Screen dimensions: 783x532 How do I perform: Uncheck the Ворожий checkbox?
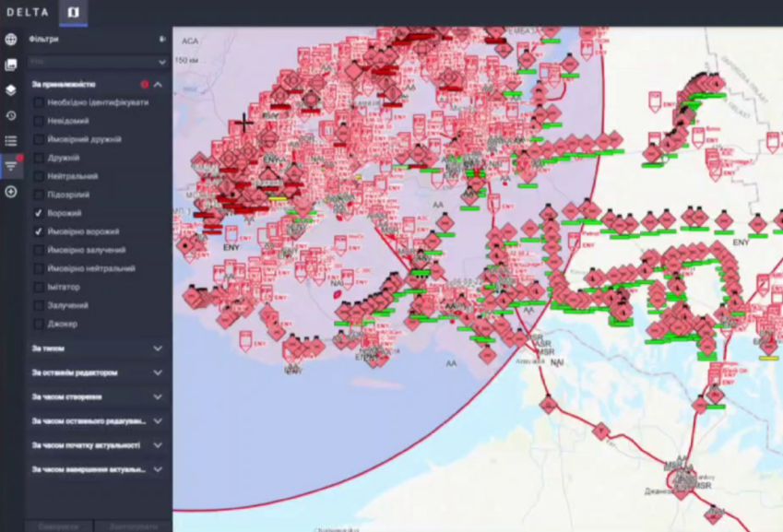(39, 213)
